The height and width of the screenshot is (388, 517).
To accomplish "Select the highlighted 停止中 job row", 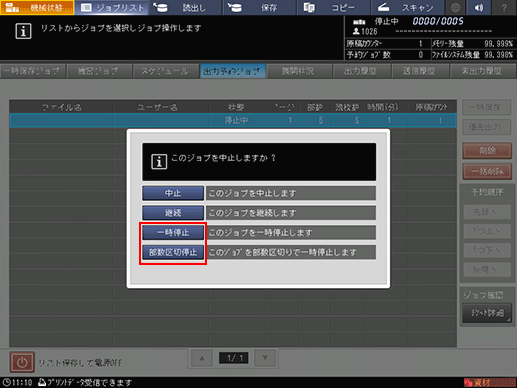I will pyautogui.click(x=233, y=120).
